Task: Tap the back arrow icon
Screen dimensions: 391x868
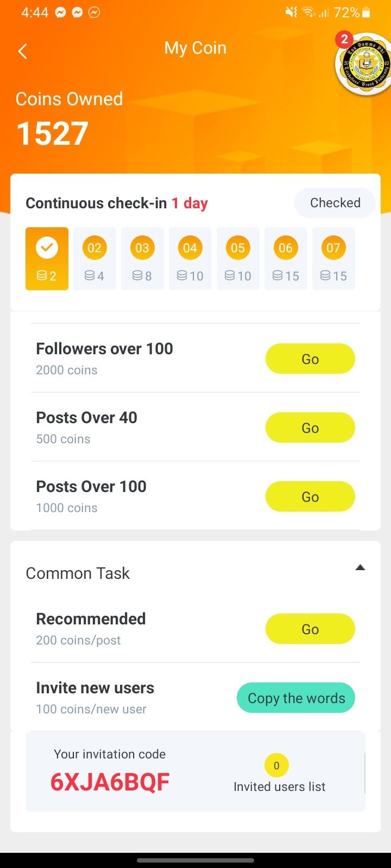Action: click(23, 52)
